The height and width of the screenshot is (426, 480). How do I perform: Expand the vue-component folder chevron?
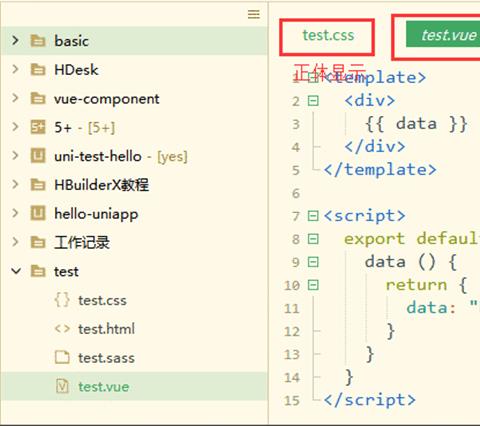coord(15,98)
